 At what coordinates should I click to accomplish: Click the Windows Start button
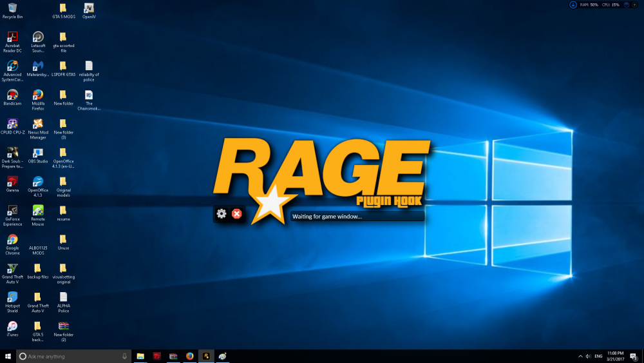coord(8,356)
